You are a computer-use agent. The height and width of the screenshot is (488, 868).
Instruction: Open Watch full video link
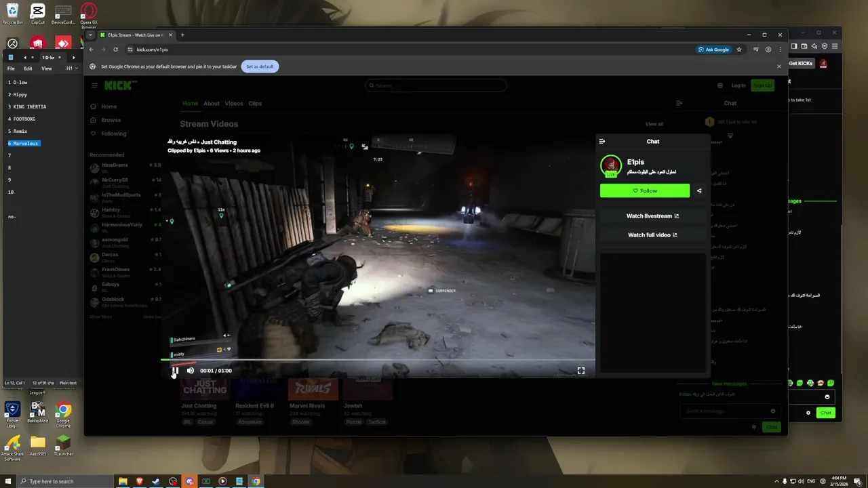(x=652, y=235)
